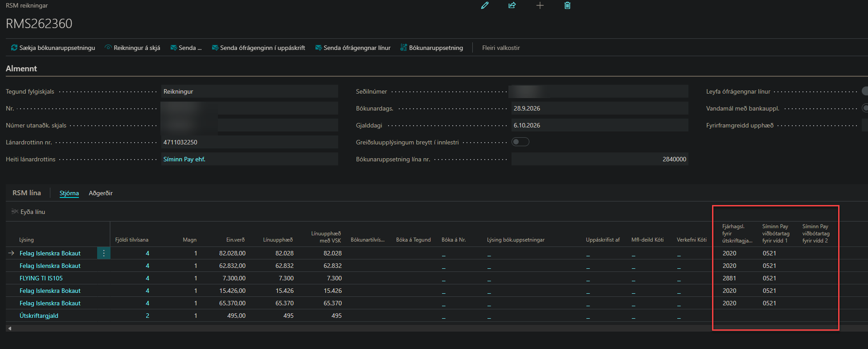Viewport: 868px width, 349px height.
Task: Open Síminn Pay ehf. link
Action: [184, 159]
